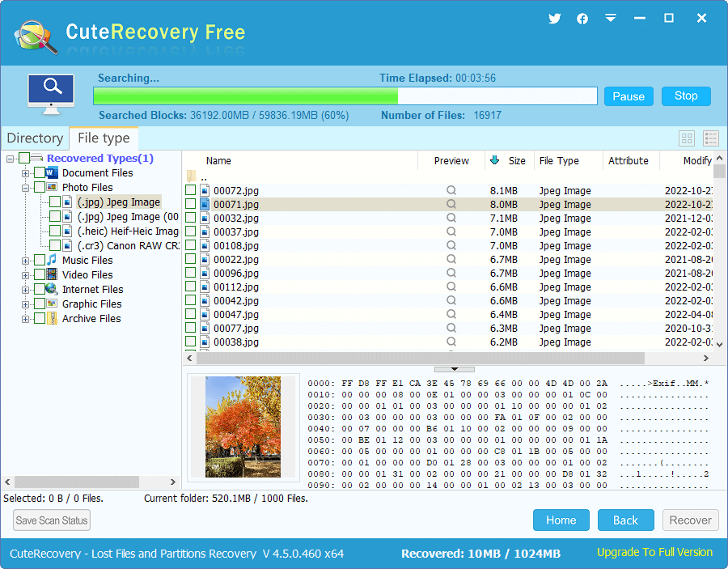Expand the Video Files node
728x569 pixels.
click(x=25, y=275)
